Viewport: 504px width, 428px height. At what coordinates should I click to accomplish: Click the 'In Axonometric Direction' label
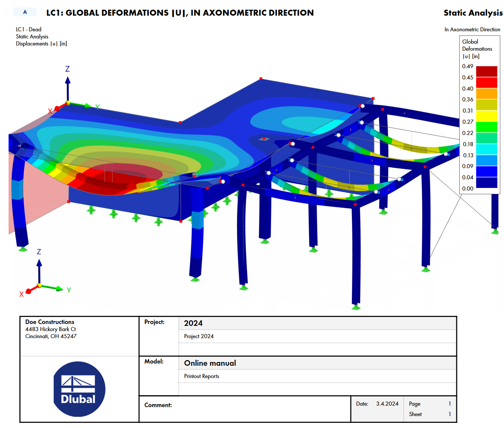coord(472,29)
